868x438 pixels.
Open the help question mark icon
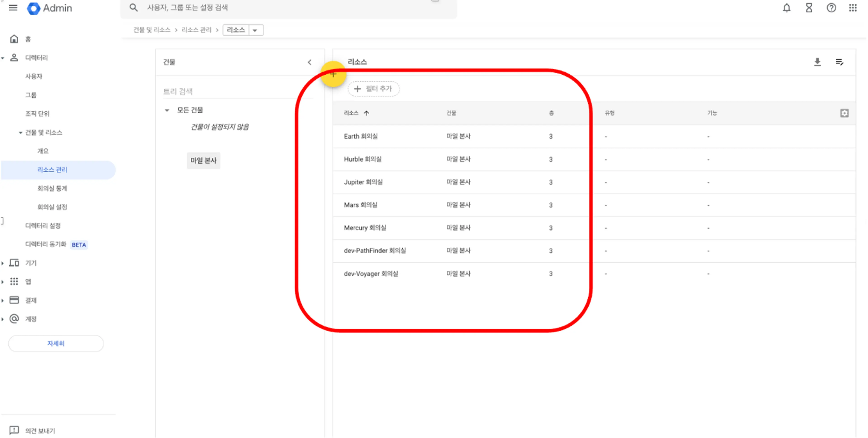click(x=831, y=8)
